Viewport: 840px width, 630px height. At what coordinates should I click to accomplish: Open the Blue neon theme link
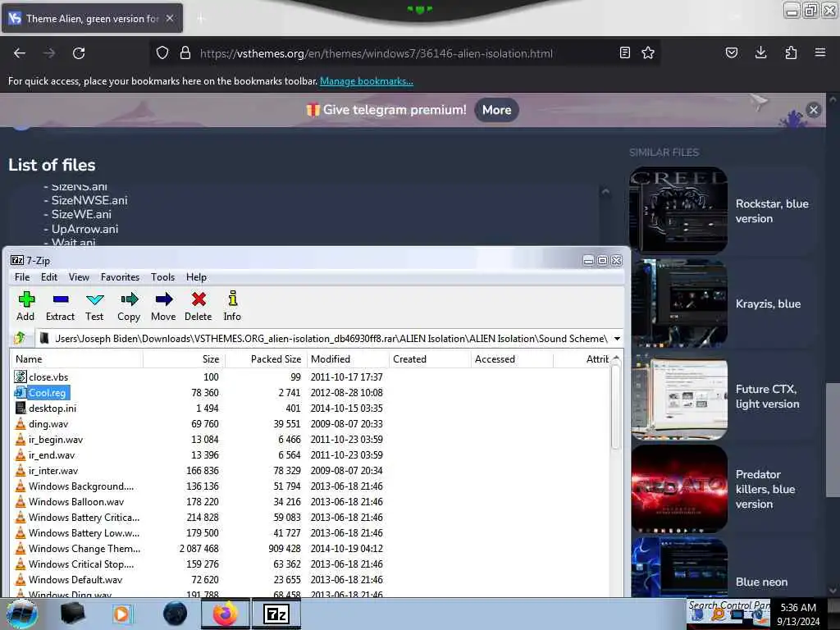pyautogui.click(x=761, y=582)
